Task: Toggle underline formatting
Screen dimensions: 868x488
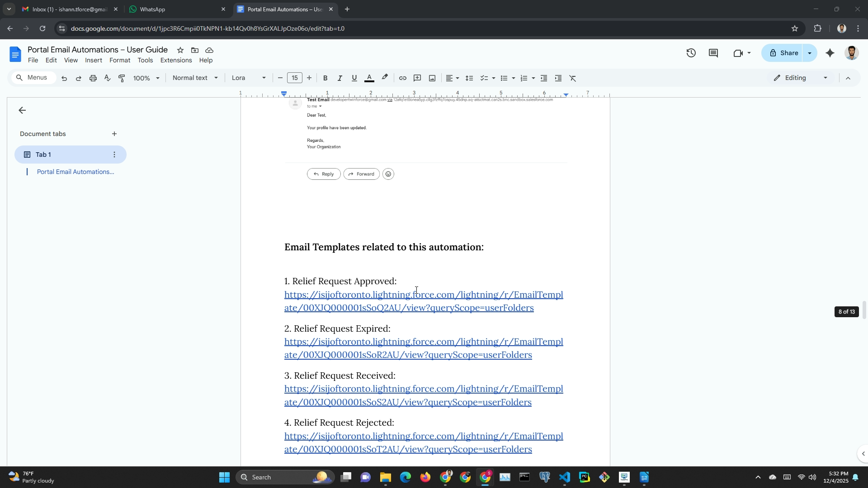Action: (354, 78)
